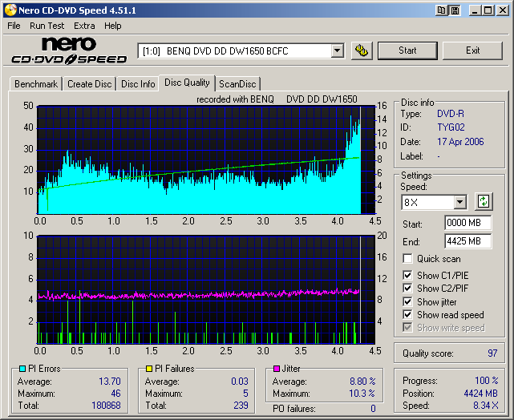
Task: Maximize the Nero CD-DVD Speed window
Action: (488, 10)
